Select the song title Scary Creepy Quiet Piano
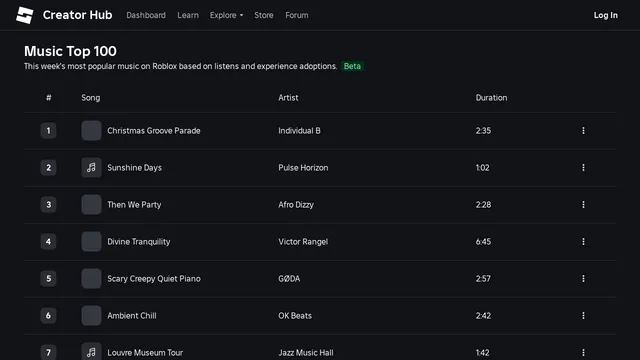 [x=154, y=278]
